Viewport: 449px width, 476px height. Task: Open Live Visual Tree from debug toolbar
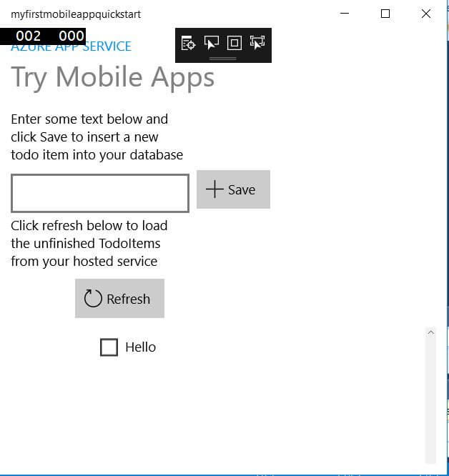(188, 44)
